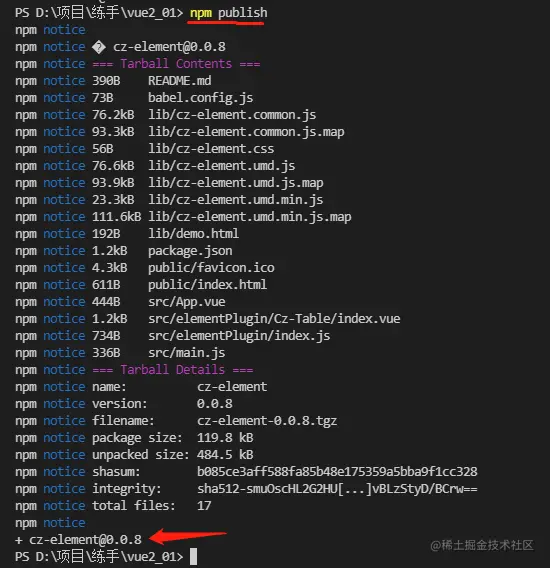Select the 'public/index.html' file path
550x568 pixels.
207,285
